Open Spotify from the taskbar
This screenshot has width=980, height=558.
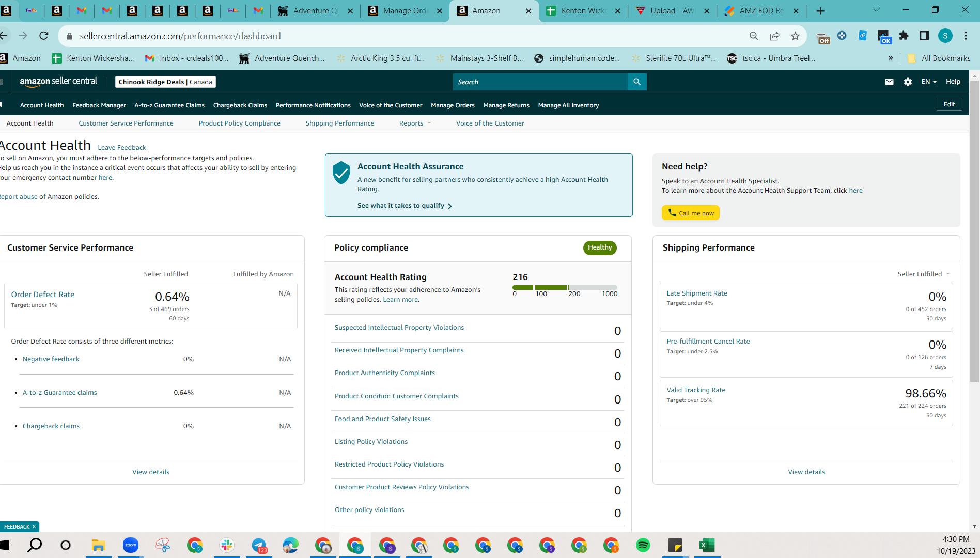click(x=643, y=545)
